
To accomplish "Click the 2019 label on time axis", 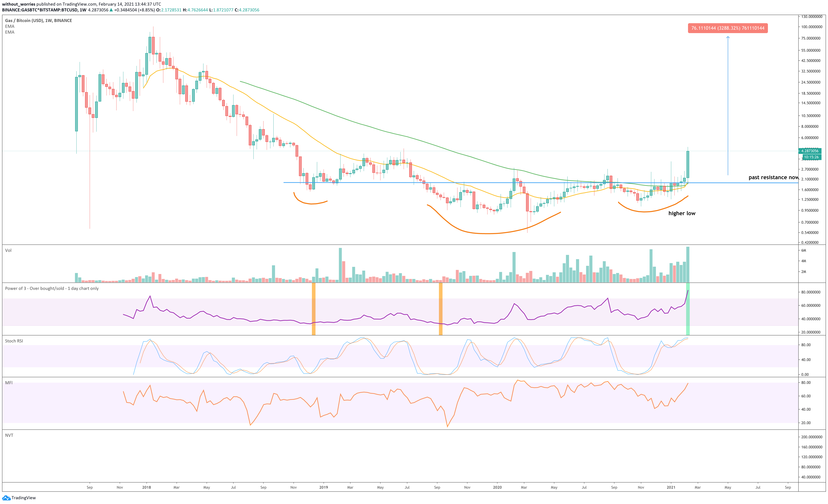I will [x=323, y=487].
